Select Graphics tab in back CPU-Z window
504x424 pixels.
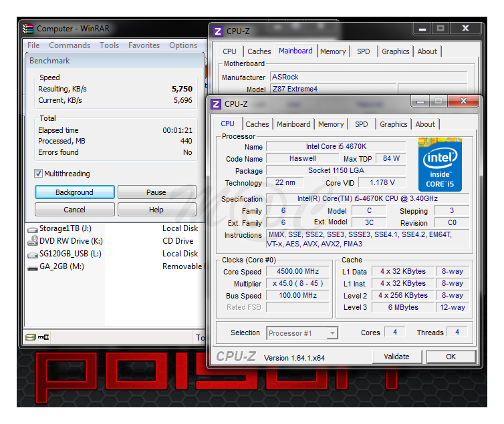coord(395,51)
